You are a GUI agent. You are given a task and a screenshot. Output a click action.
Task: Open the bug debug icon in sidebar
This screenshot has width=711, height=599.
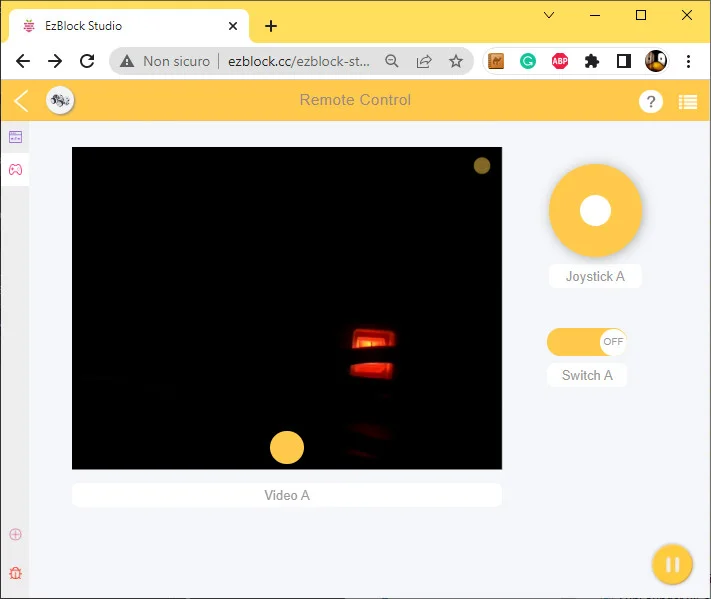pos(15,574)
